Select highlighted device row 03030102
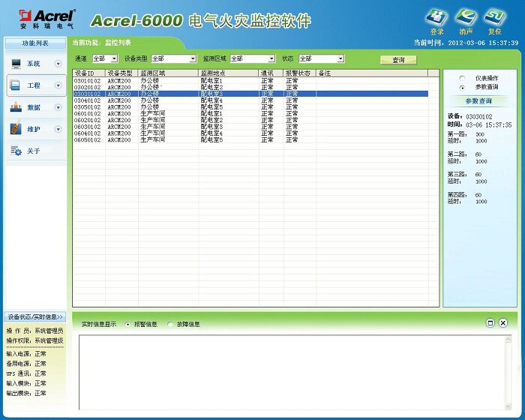525x420 pixels. [x=250, y=94]
